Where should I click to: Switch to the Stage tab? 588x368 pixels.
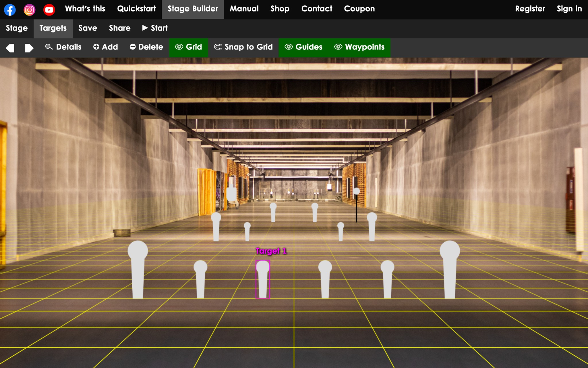(x=17, y=28)
